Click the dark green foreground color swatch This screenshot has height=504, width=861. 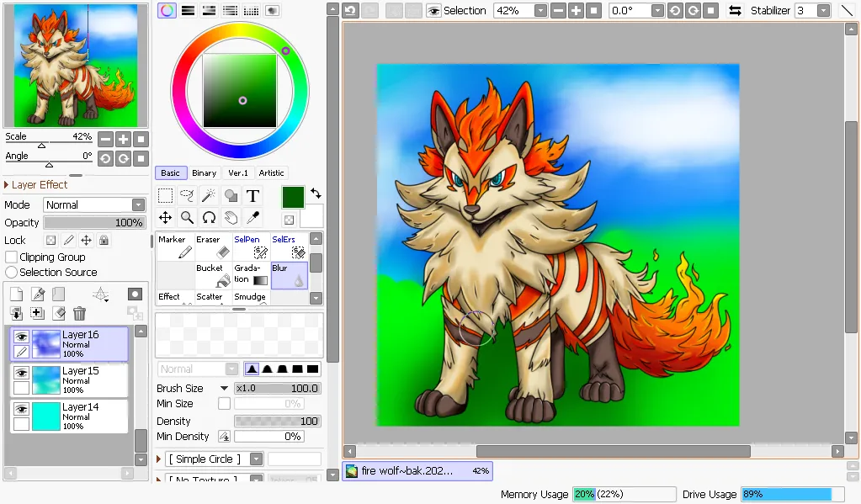(x=293, y=197)
